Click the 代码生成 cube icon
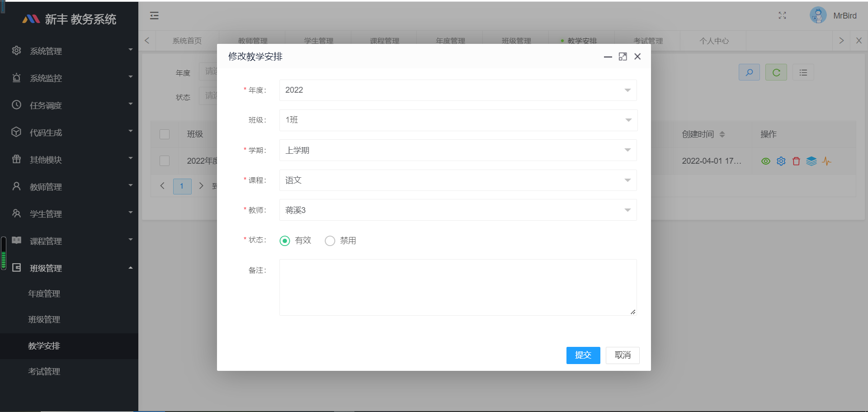Screen dimensions: 868x412 point(16,132)
